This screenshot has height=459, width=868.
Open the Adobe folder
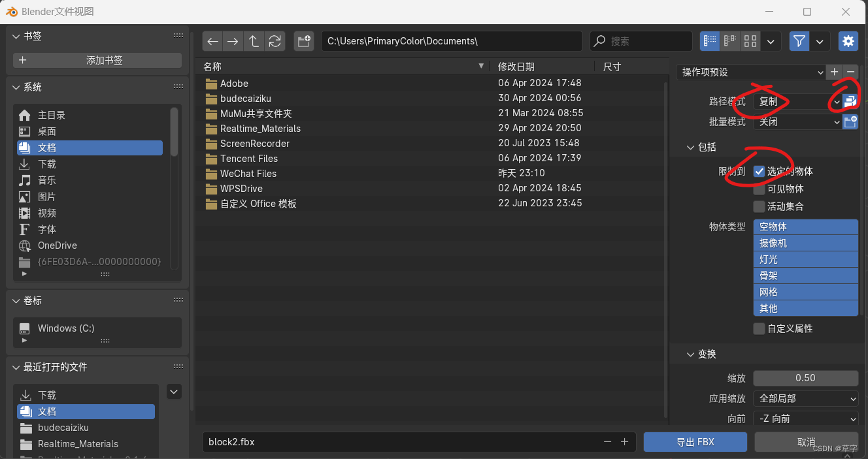click(431, 83)
